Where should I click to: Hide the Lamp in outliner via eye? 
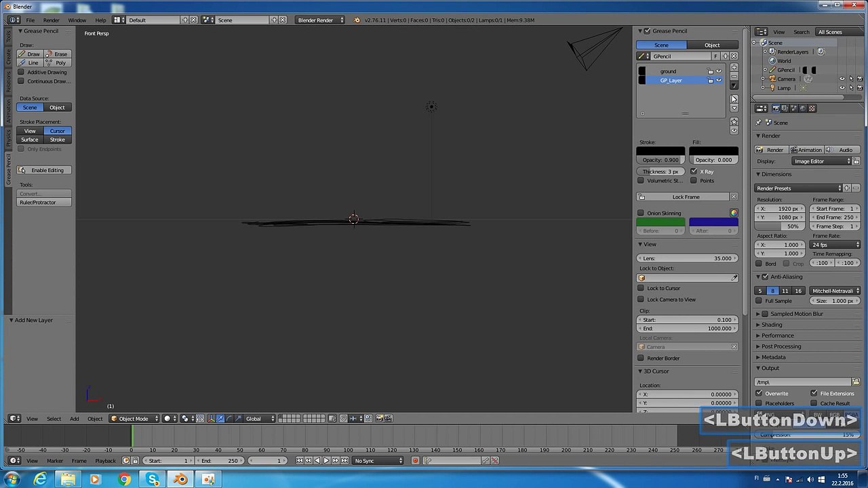(842, 88)
